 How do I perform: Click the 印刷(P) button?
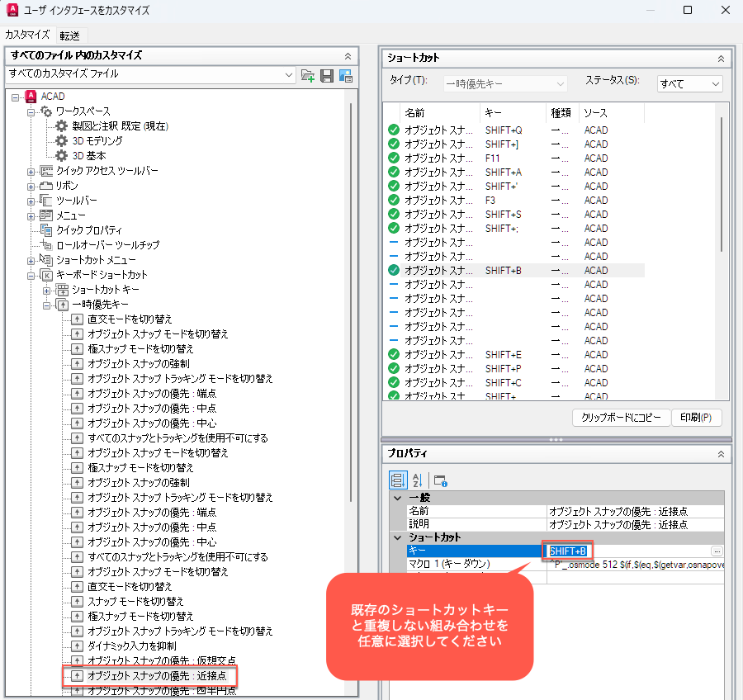click(x=696, y=418)
